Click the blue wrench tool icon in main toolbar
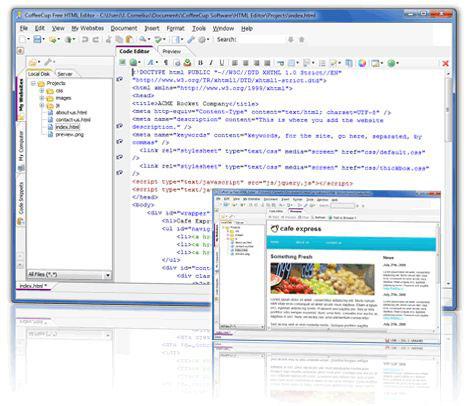Screen dimensions: 468x406 pyautogui.click(x=191, y=40)
